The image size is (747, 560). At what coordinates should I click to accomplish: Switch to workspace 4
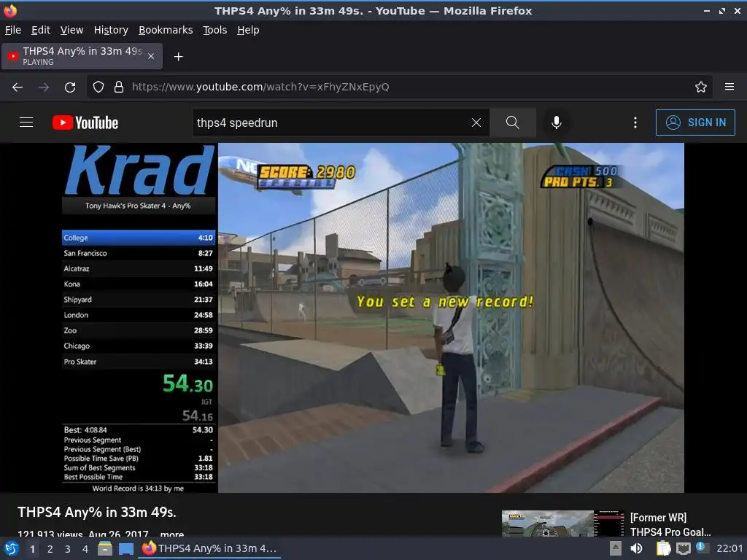pyautogui.click(x=85, y=549)
